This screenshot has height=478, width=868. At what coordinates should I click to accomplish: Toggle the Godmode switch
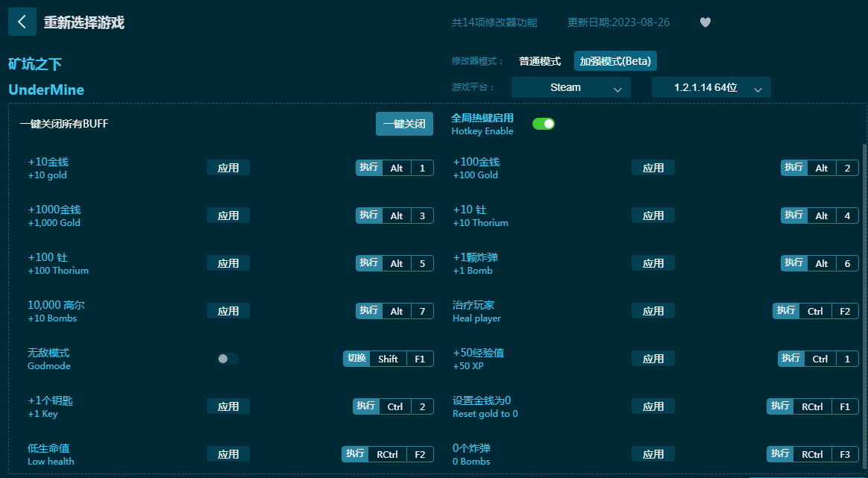pos(228,359)
